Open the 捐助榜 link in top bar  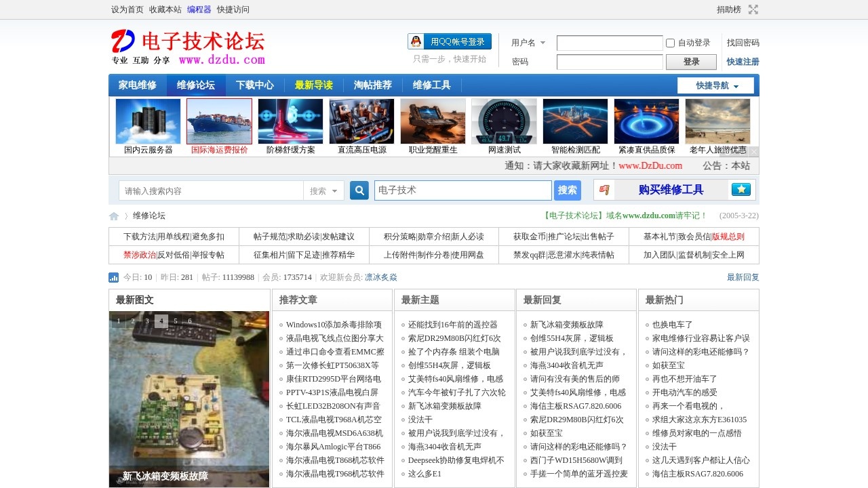point(729,9)
